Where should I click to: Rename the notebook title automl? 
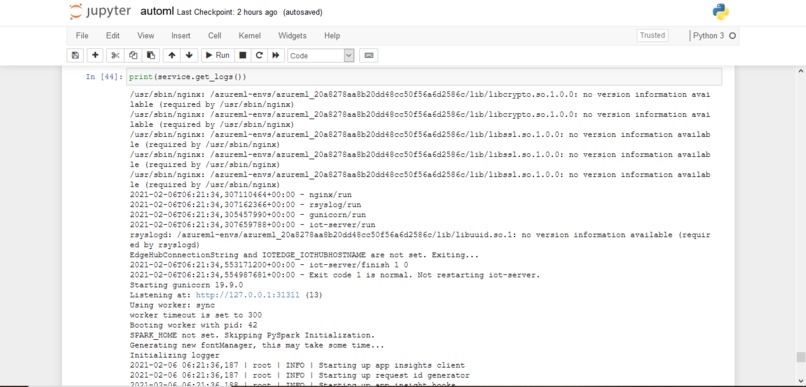tap(157, 11)
